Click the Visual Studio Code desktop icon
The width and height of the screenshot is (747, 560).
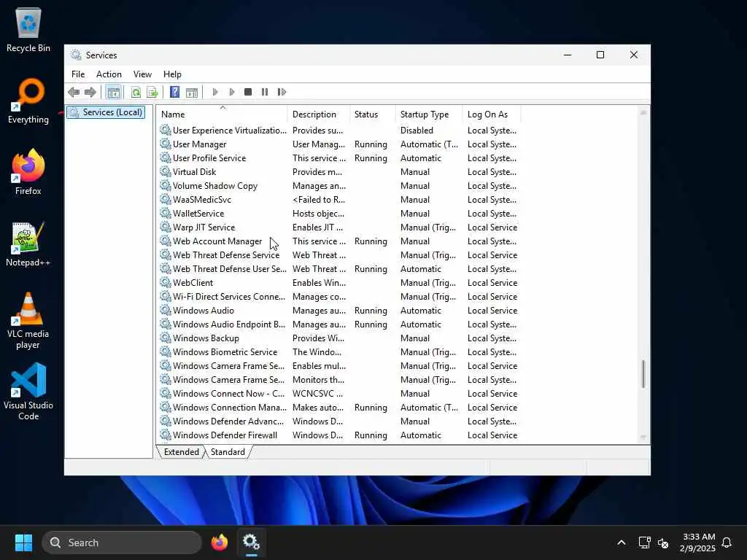(x=28, y=392)
